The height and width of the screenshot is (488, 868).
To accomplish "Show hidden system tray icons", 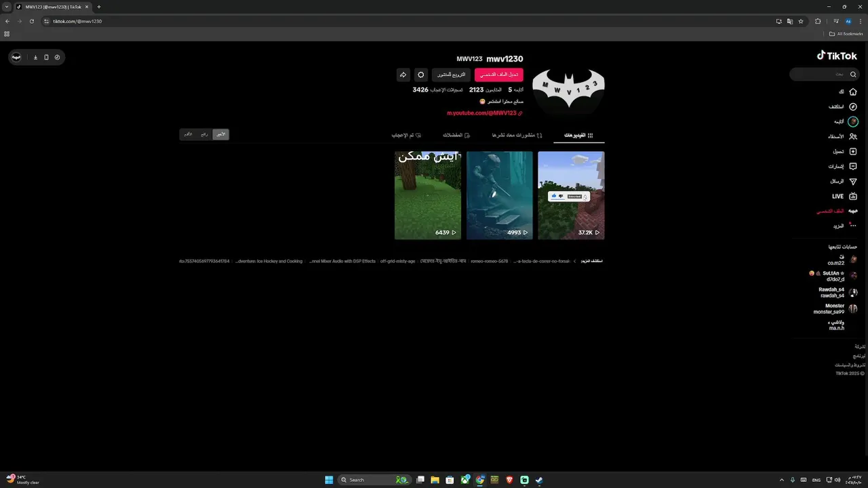I will coord(781,480).
